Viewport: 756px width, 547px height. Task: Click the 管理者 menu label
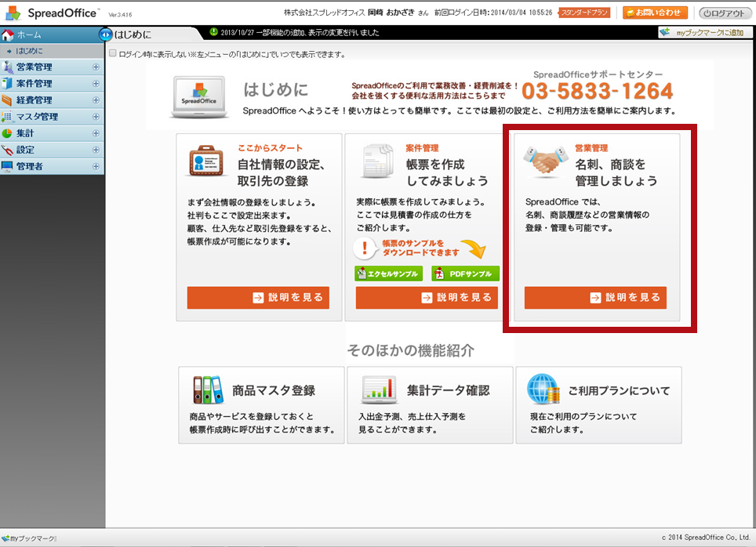coord(30,166)
